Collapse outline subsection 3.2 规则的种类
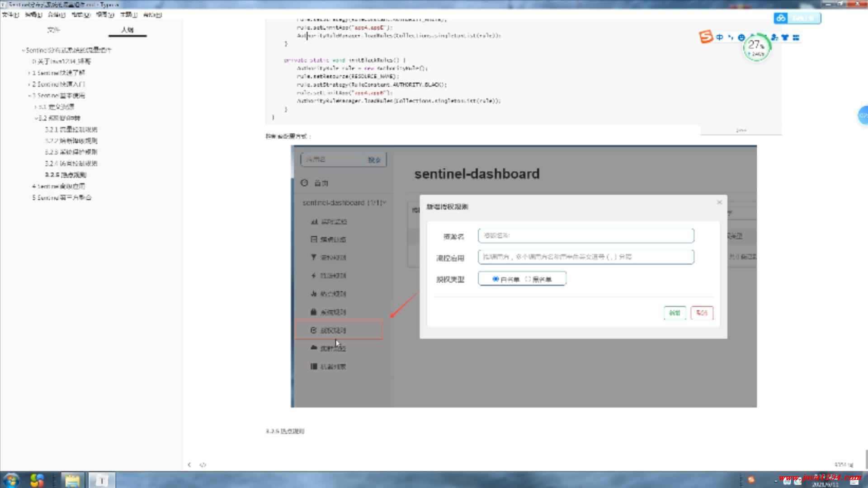 pyautogui.click(x=36, y=118)
